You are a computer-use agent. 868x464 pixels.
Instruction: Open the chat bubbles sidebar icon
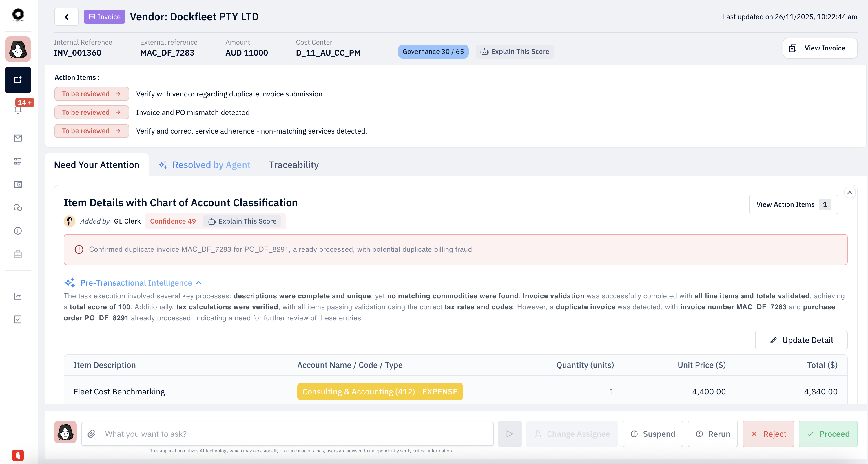(x=18, y=208)
